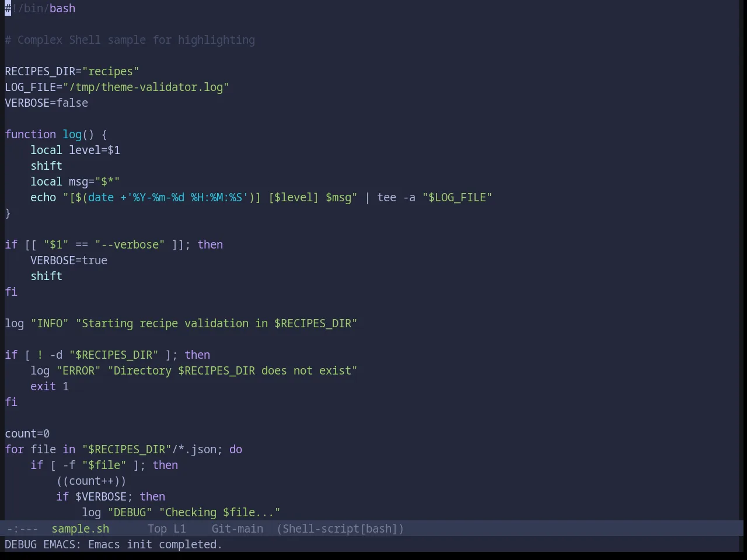Image resolution: width=747 pixels, height=560 pixels.
Task: Click the 'fi' below the second shift
Action: [11, 292]
